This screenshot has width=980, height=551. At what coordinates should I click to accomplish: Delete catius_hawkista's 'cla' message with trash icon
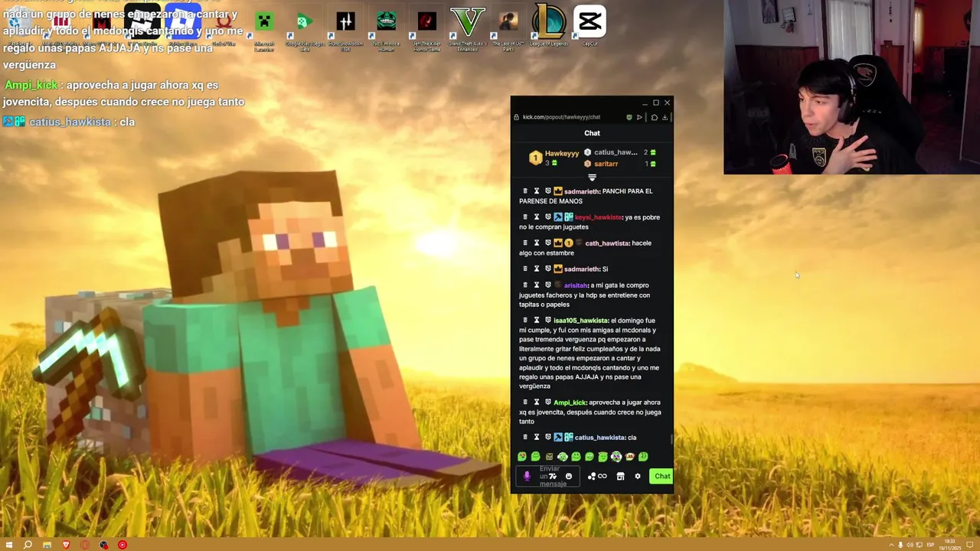point(525,438)
